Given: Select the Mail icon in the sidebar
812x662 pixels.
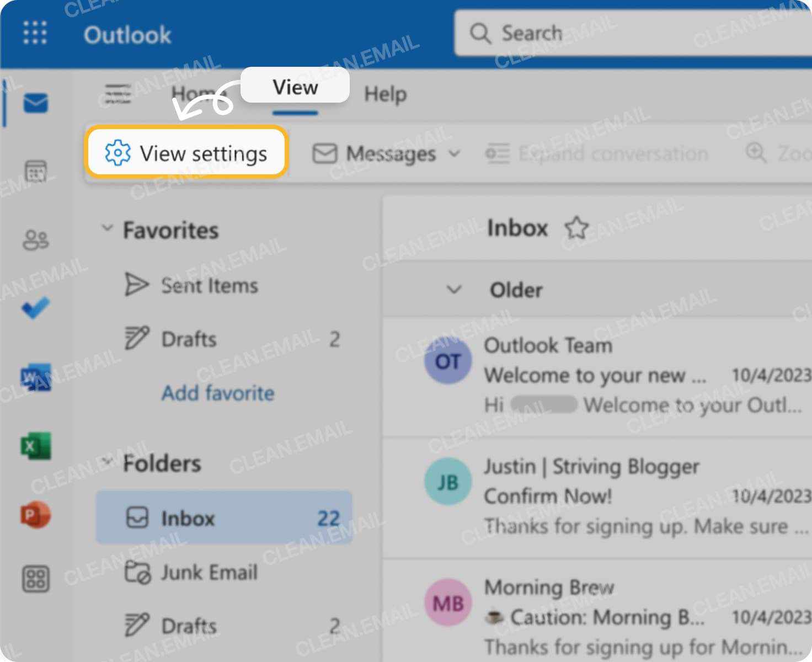Looking at the screenshot, I should (35, 103).
